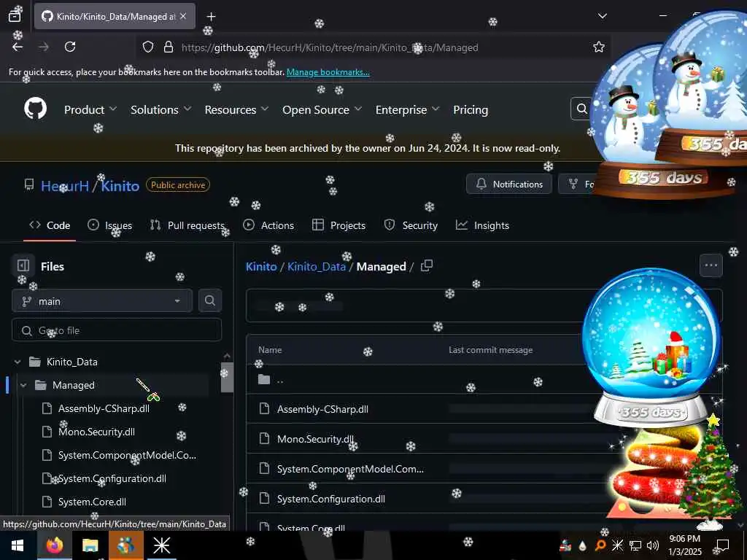Open the Windows notification center icon
Viewport: 747px width, 560px height.
(x=723, y=545)
